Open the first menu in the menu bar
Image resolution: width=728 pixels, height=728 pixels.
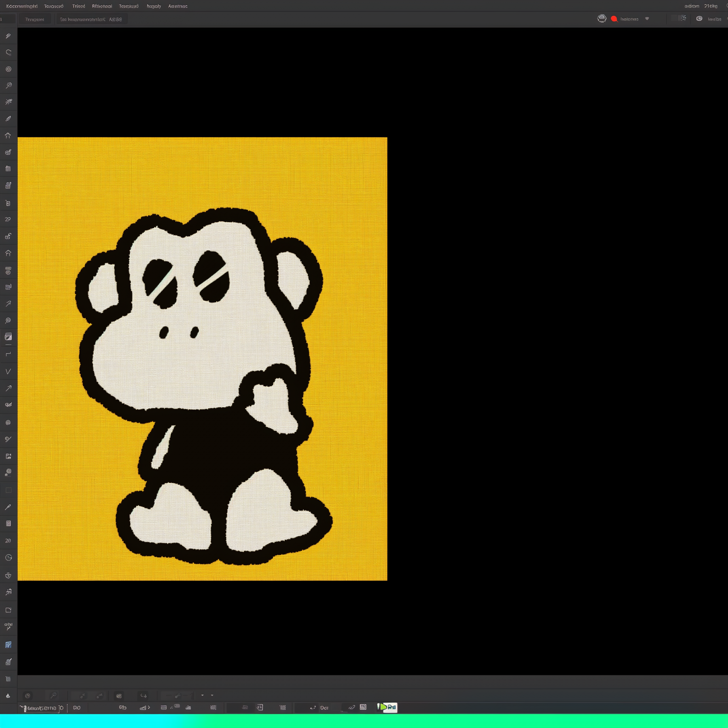pyautogui.click(x=22, y=6)
